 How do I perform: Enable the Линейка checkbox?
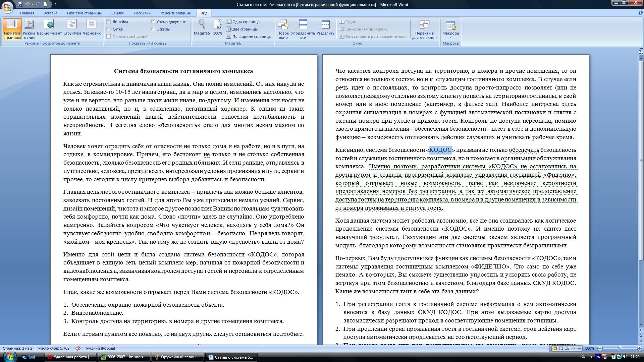click(109, 22)
